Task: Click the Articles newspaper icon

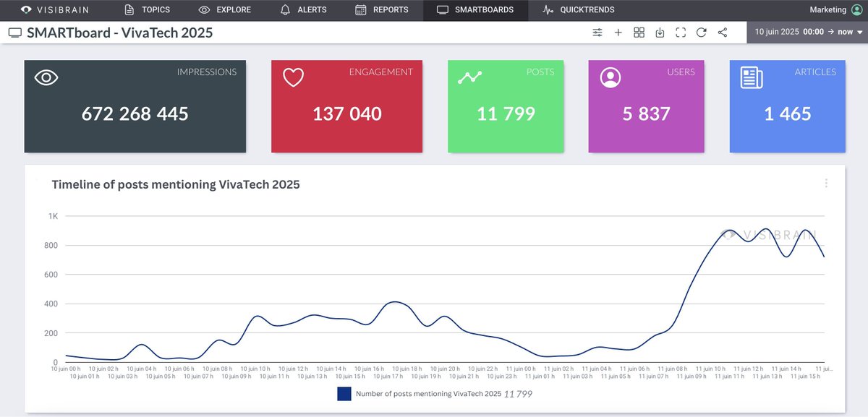Action: coord(752,78)
